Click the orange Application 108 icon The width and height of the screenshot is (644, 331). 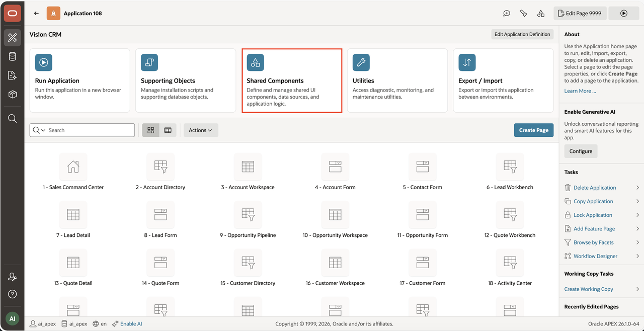pyautogui.click(x=53, y=14)
